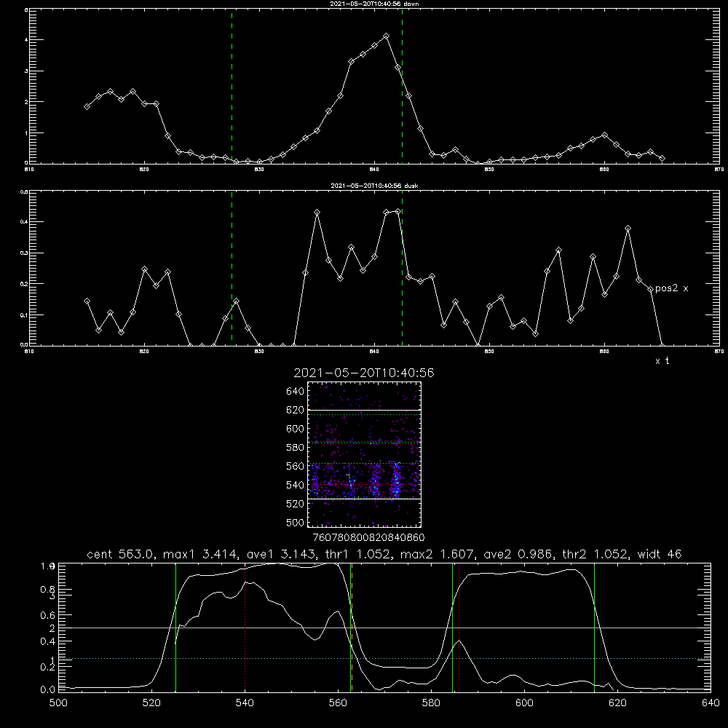Click the highest peak diamond in dawn plot
The height and width of the screenshot is (728, 728).
click(x=386, y=36)
